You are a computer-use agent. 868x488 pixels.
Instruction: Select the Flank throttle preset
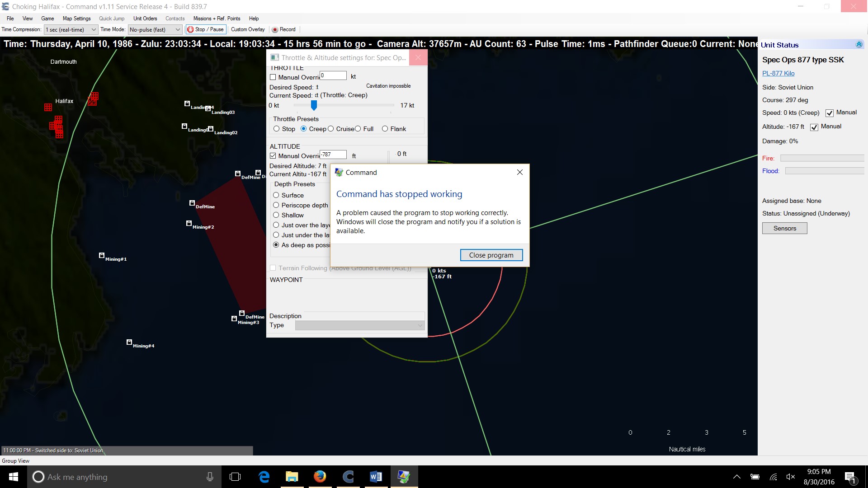[385, 129]
